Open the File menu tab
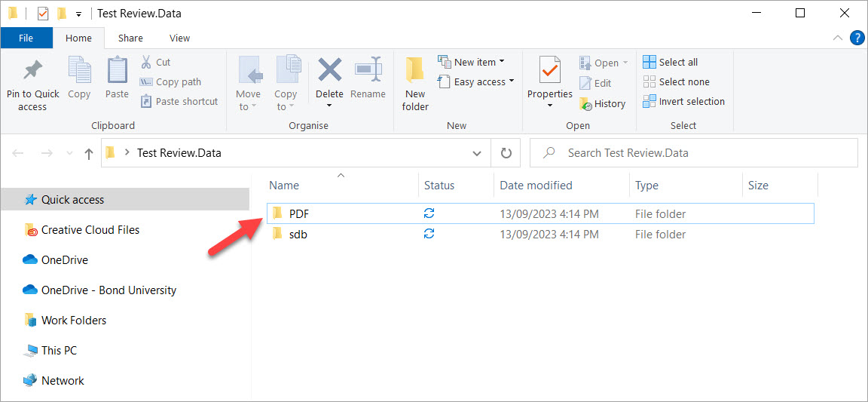 pos(26,38)
